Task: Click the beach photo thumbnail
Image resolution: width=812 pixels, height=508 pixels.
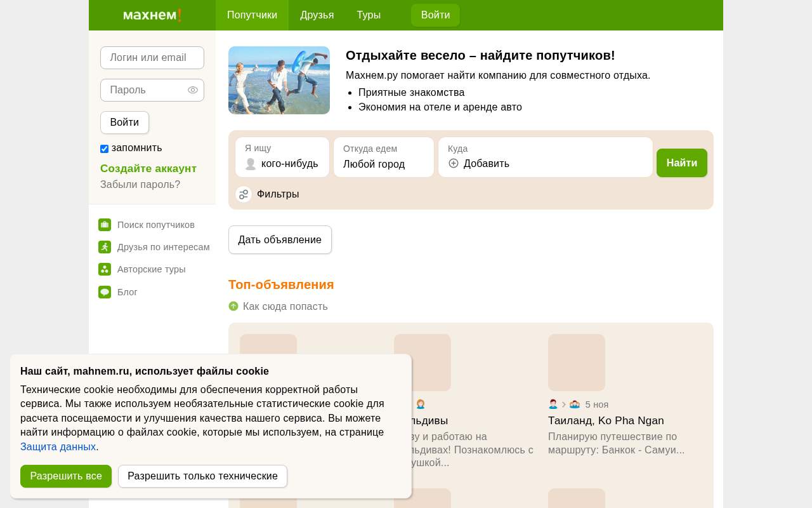Action: click(279, 80)
